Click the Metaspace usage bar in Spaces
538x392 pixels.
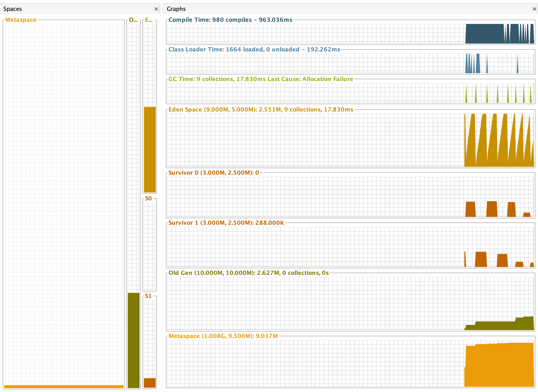(64, 386)
